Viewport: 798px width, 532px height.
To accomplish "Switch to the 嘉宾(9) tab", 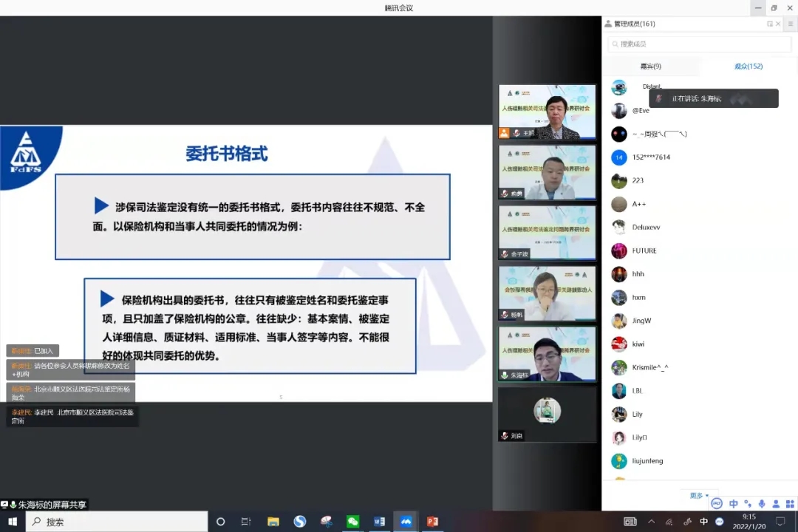I will tap(650, 66).
